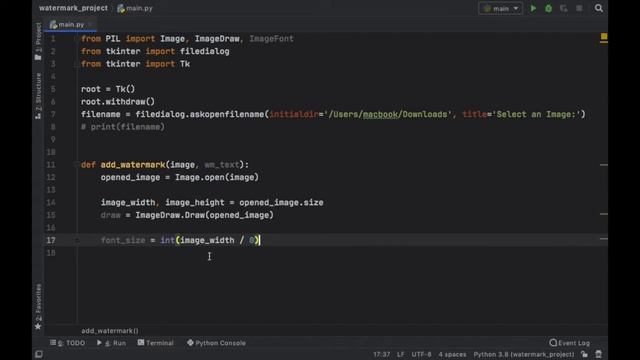
Task: Click line number 11 in gutter
Action: pyautogui.click(x=51, y=165)
